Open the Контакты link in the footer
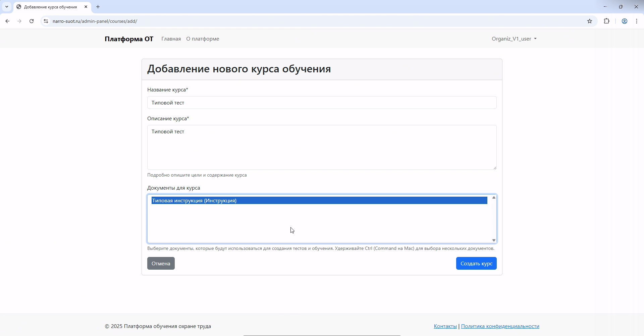This screenshot has height=336, width=644. [445, 326]
